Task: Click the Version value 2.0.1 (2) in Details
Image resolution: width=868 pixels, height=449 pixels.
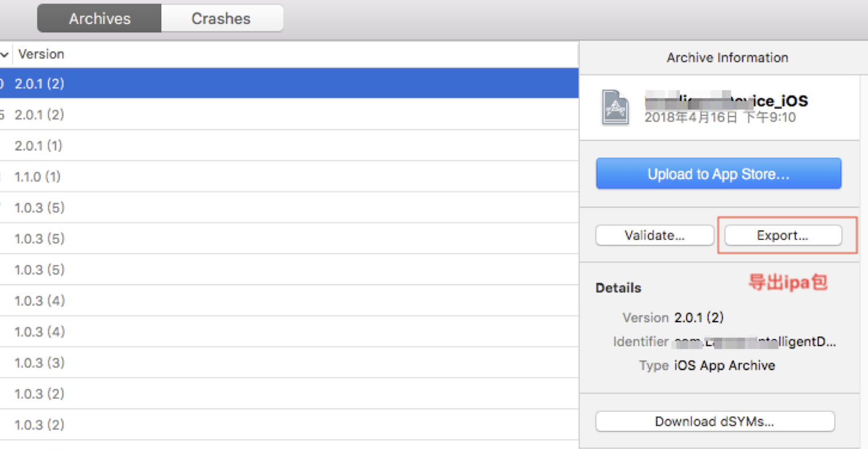Action: click(x=699, y=318)
